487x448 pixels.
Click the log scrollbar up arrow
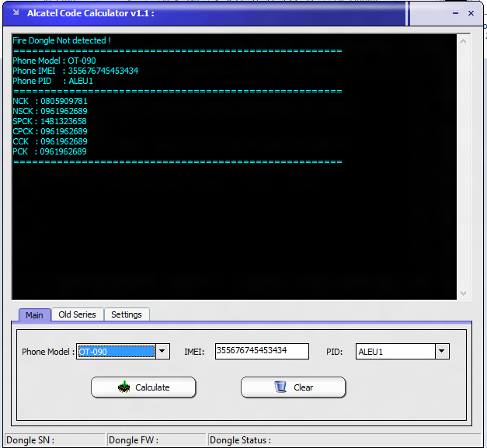click(463, 41)
